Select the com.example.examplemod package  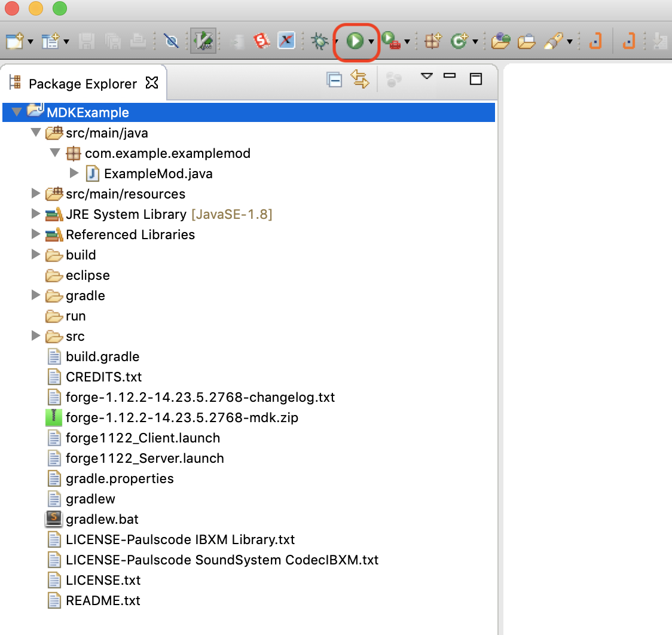coord(167,154)
